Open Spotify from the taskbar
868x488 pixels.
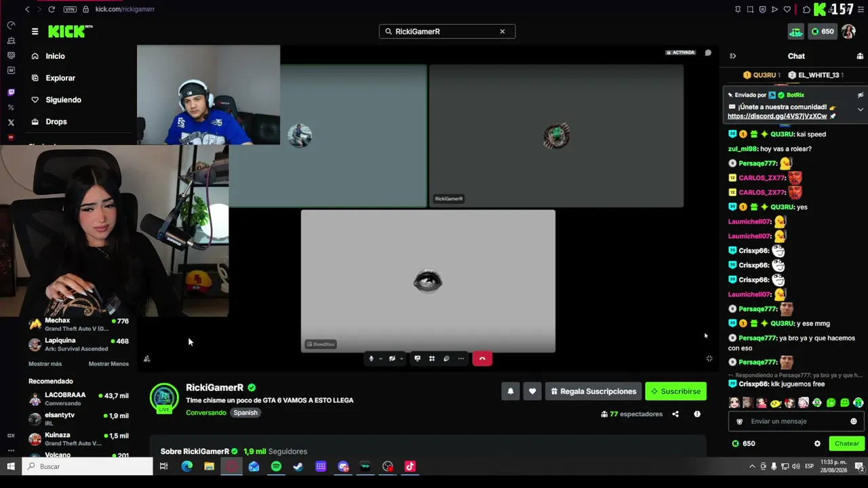tap(276, 466)
